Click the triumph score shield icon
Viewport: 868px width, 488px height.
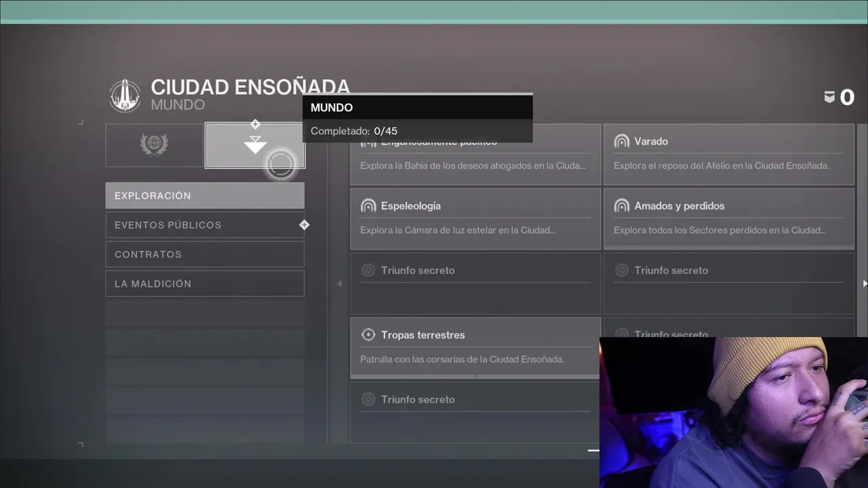(x=829, y=98)
